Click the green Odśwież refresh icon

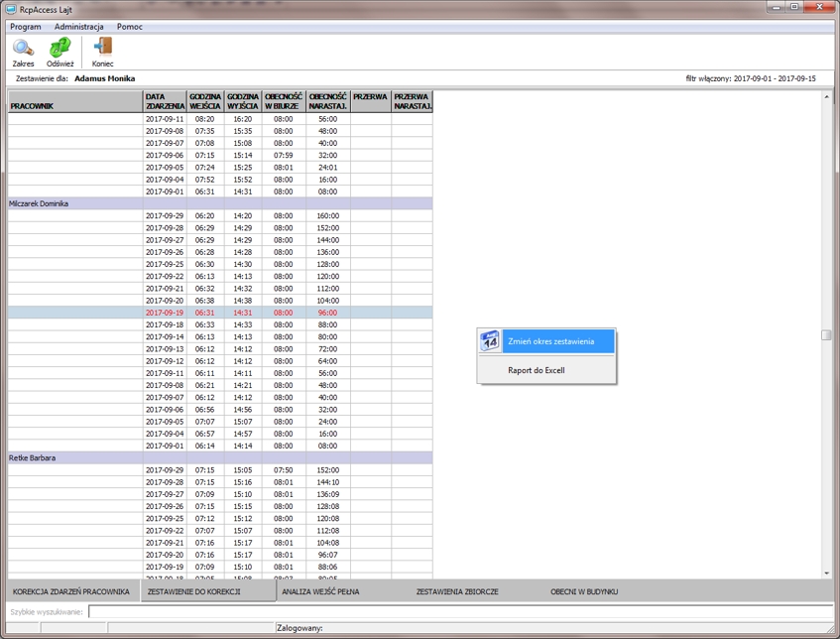pos(60,48)
